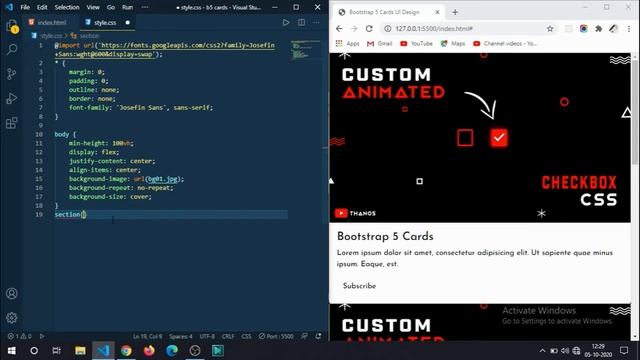The height and width of the screenshot is (360, 640).
Task: Open Task View on the taskbar
Action: tap(56, 350)
